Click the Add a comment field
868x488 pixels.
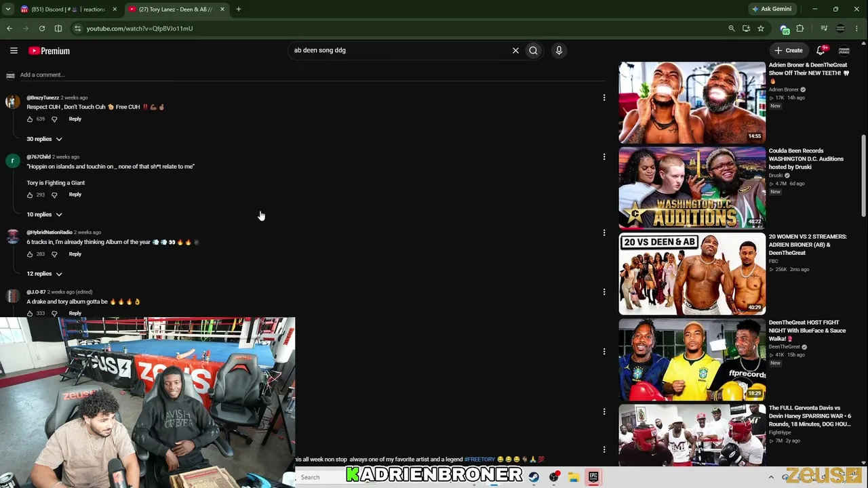pyautogui.click(x=312, y=75)
